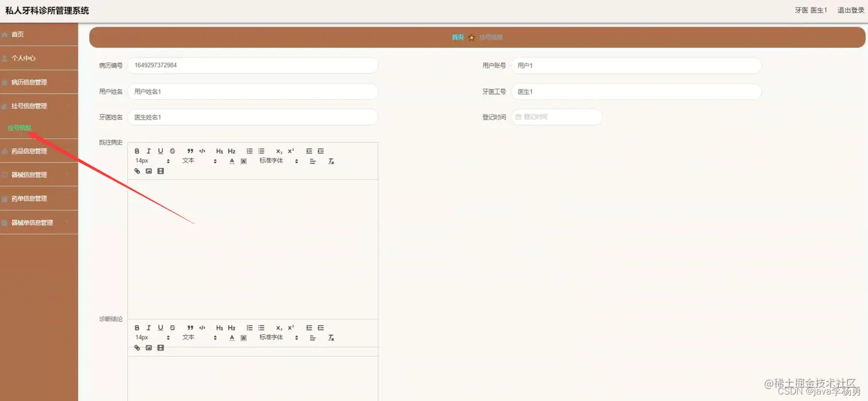Click the 首页 breadcrumb link
The height and width of the screenshot is (401, 868).
click(458, 37)
